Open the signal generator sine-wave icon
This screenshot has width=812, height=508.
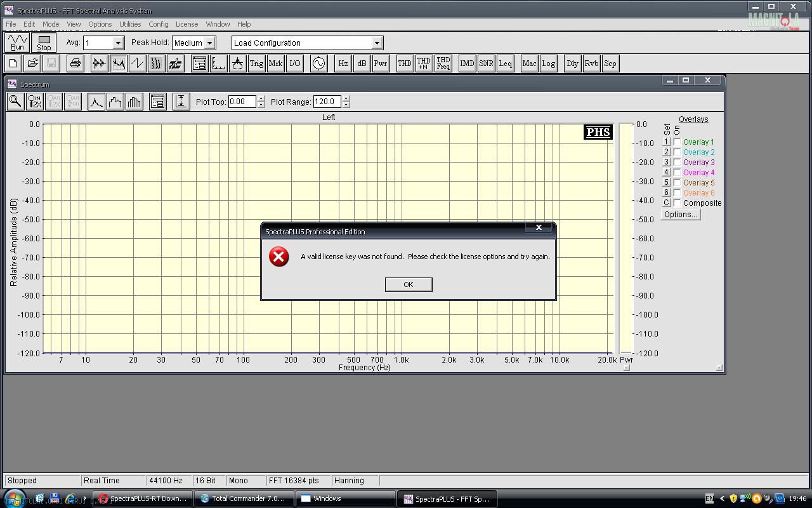click(318, 63)
